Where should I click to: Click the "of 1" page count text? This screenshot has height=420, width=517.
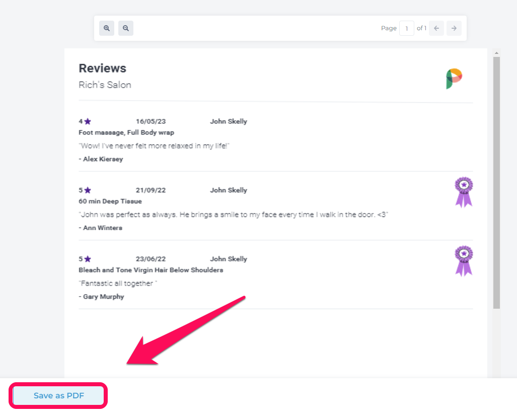click(x=421, y=28)
